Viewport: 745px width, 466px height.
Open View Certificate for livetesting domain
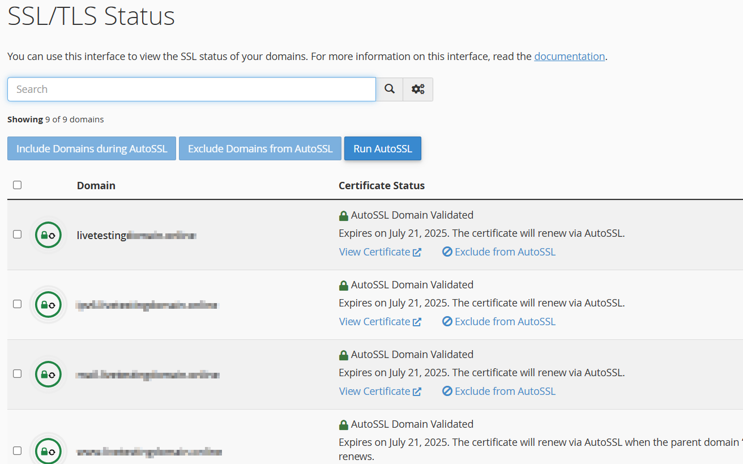click(380, 252)
